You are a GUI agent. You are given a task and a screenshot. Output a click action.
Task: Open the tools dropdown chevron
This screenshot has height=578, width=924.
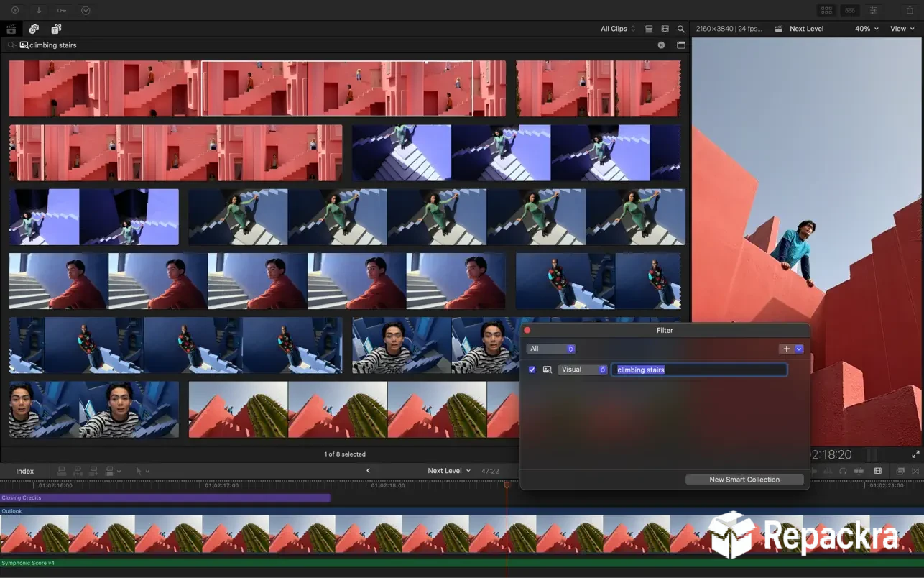[147, 472]
